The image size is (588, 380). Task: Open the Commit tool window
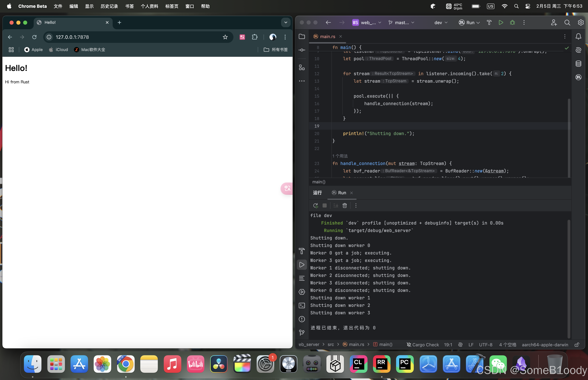point(302,50)
